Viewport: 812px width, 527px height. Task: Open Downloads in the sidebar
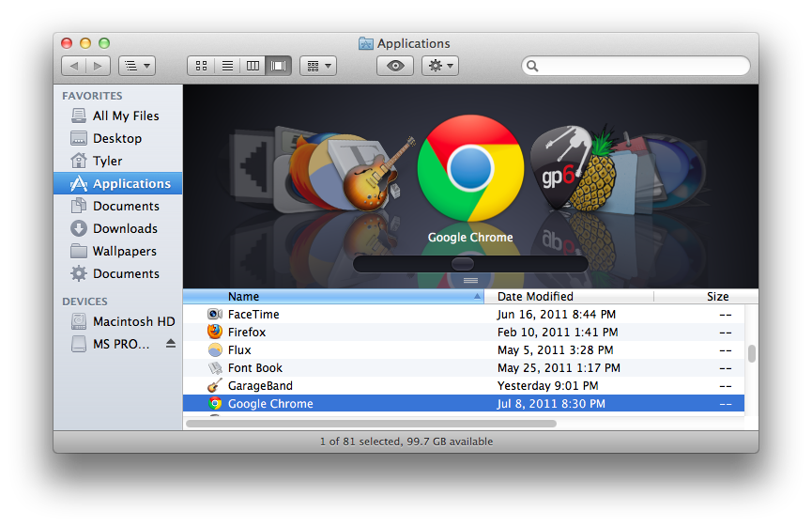pyautogui.click(x=118, y=228)
